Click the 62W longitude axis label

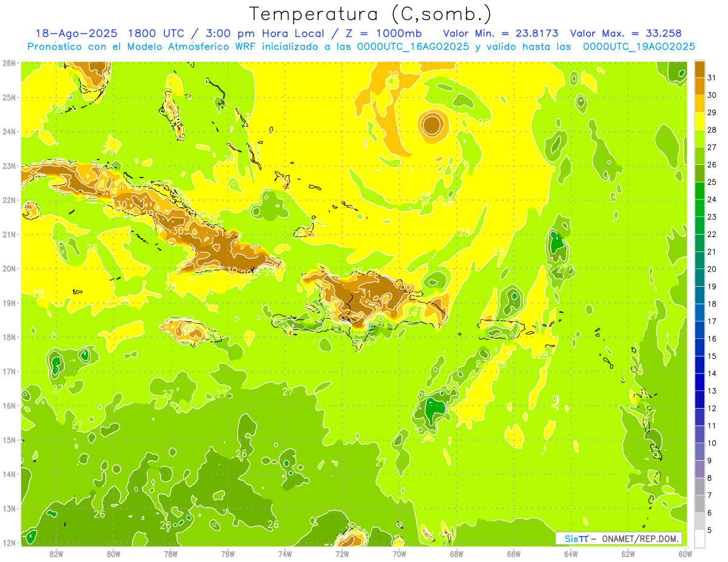tap(628, 554)
